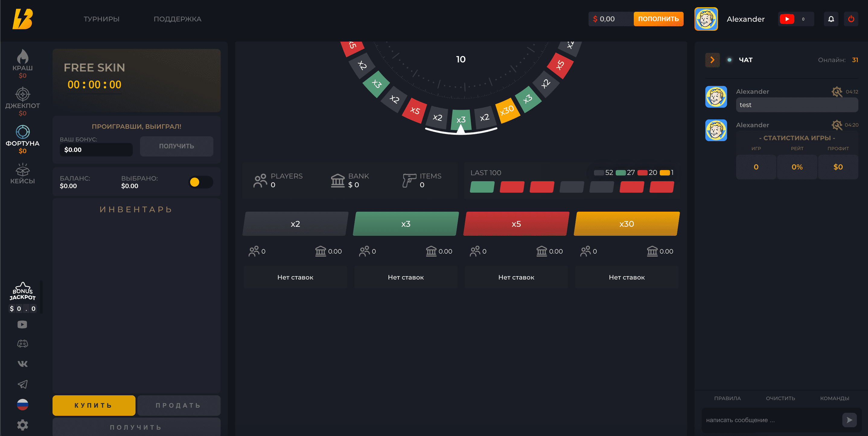
Task: Click the Telegram paper plane icon
Action: pos(23,384)
